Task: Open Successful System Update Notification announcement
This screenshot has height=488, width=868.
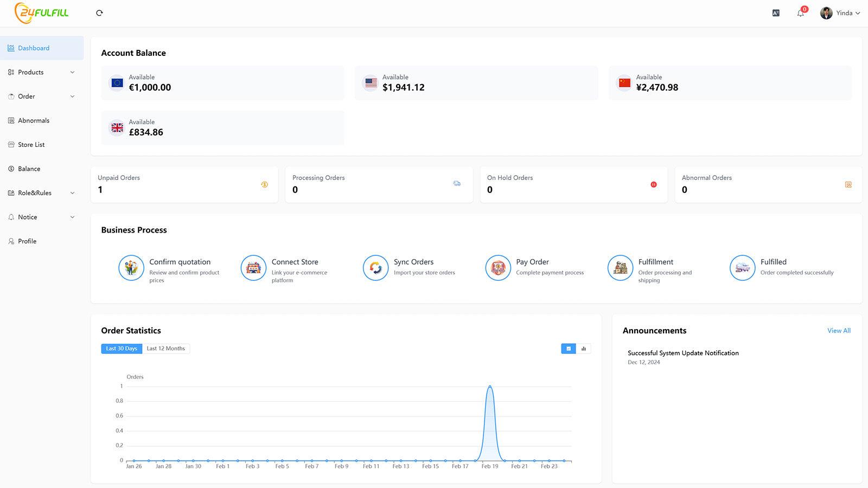Action: pyautogui.click(x=683, y=352)
